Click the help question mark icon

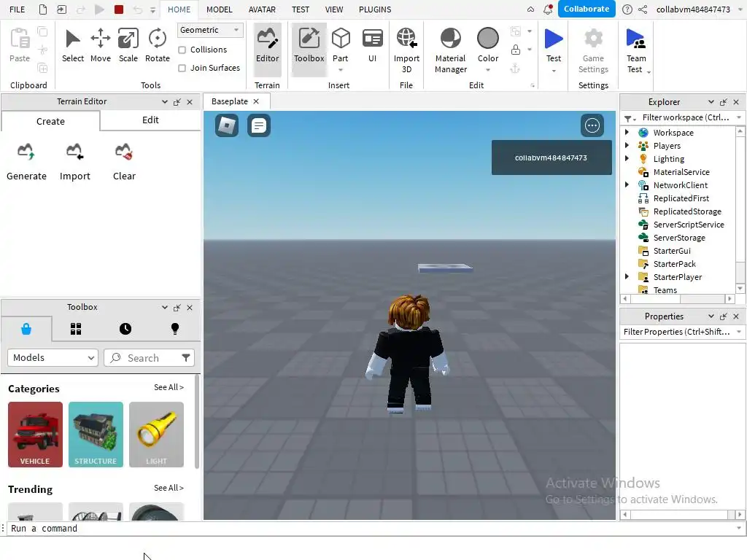pos(627,9)
